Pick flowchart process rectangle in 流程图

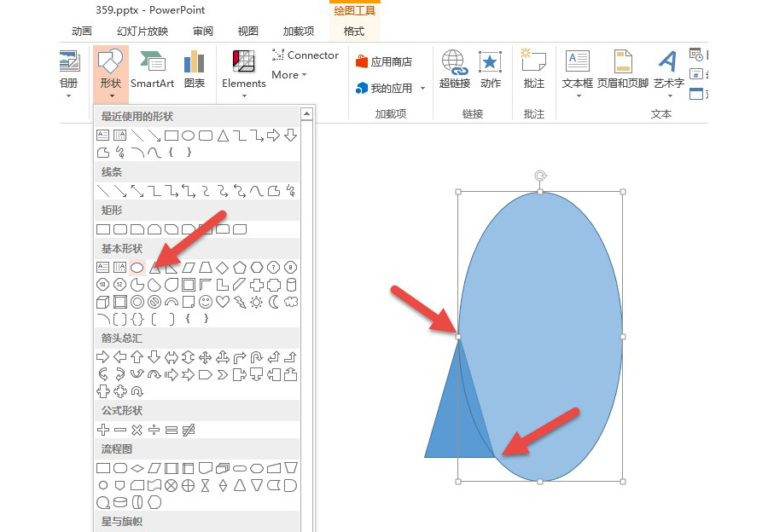click(x=103, y=468)
